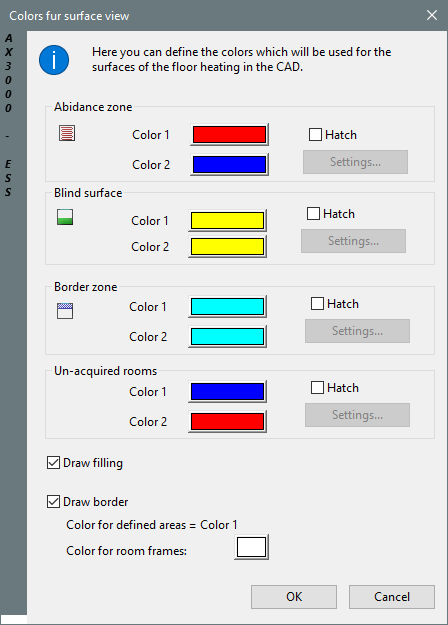Uncheck the Draw filling option

pos(53,463)
